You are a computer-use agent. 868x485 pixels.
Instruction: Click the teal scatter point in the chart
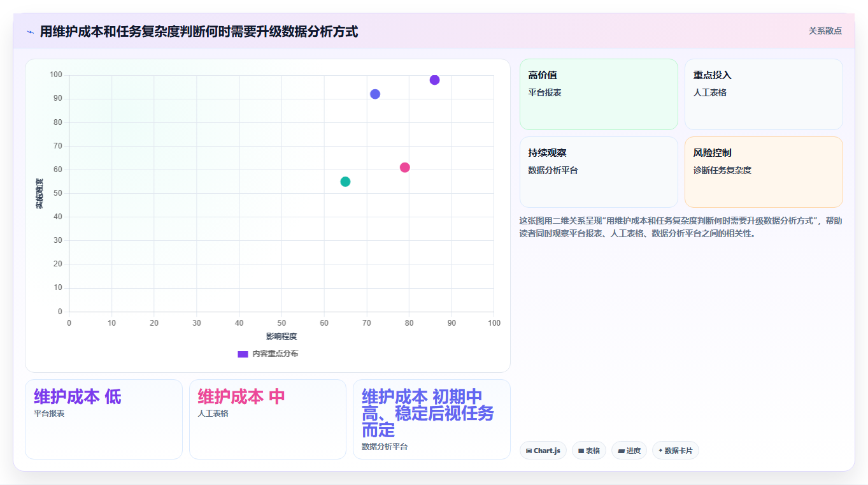(x=345, y=182)
